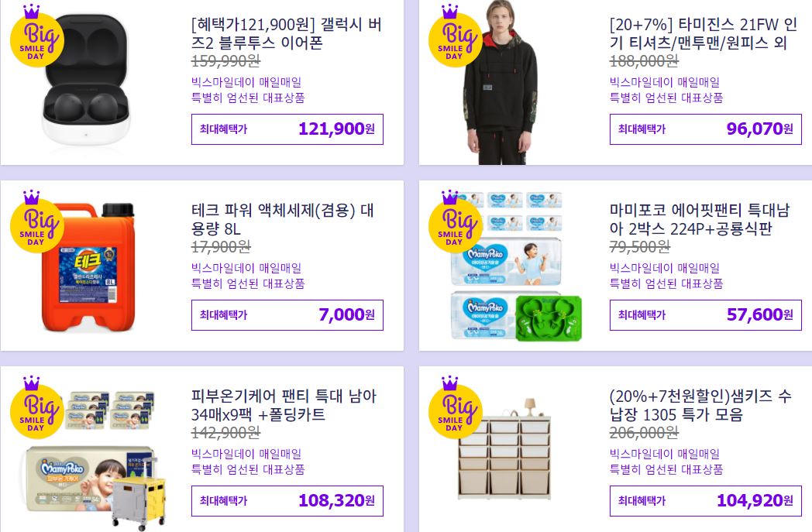Click the 7,000원 최대혜택가 price box
Screen dimensions: 812x532
pyautogui.click(x=287, y=314)
